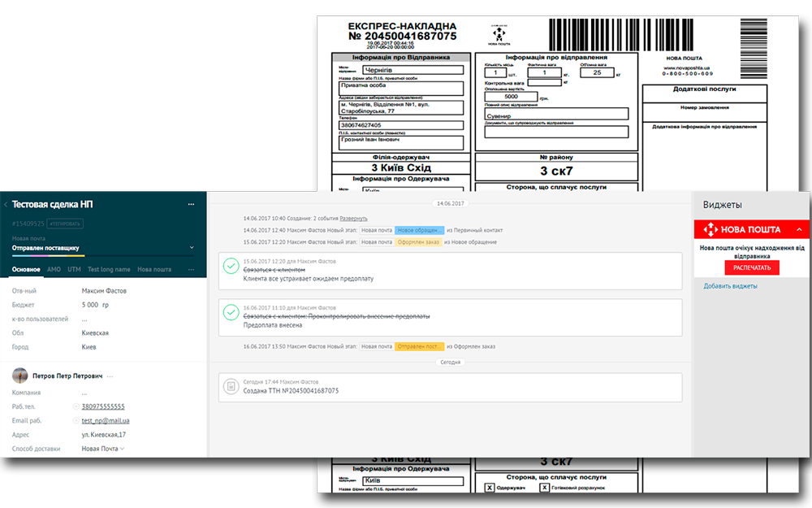Click the contact name Петров Петр Петрович
This screenshot has width=812, height=508.
tap(67, 376)
